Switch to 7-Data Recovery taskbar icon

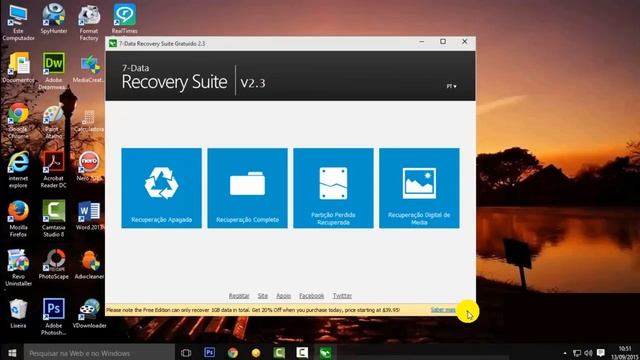(x=325, y=353)
